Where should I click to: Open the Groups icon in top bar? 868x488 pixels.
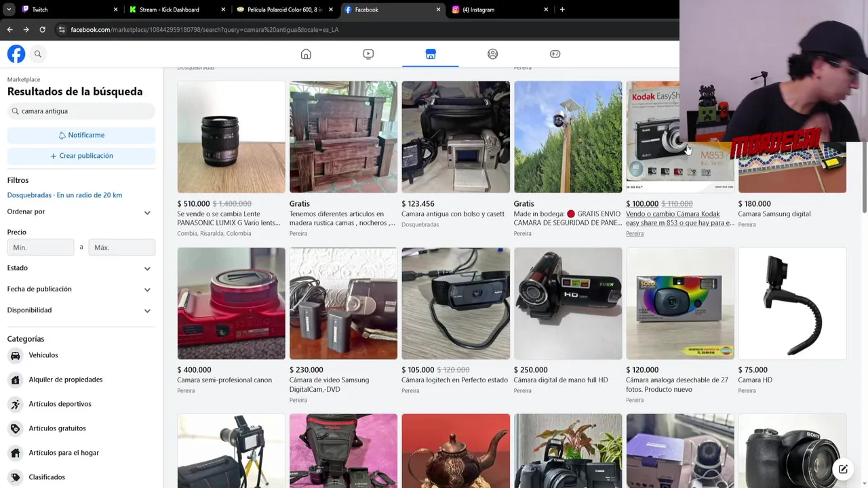493,54
